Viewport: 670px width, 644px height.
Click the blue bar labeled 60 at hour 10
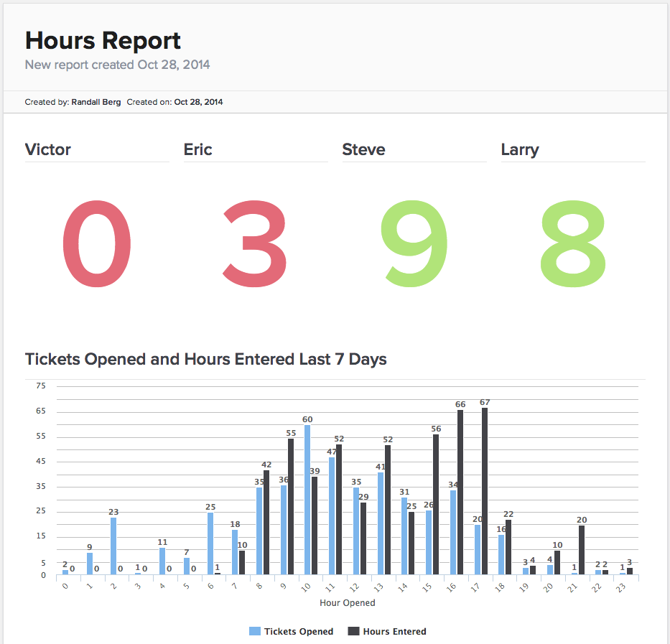click(x=307, y=500)
